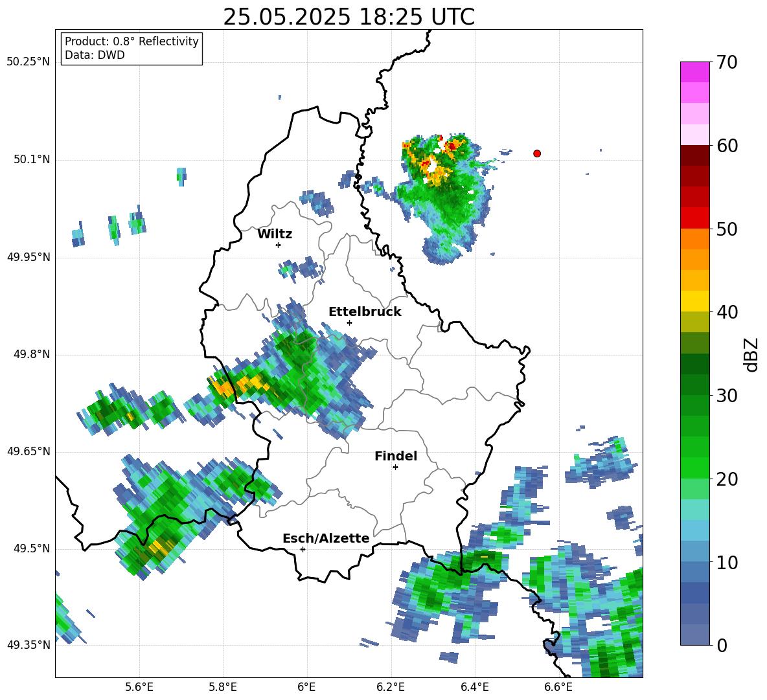This screenshot has width=767, height=700.
Task: Click the 49.8°N latitude label
Action: coord(32,354)
